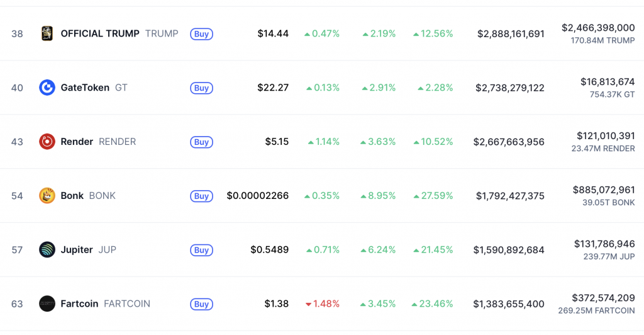Buy Bonk via its Buy button

point(201,196)
